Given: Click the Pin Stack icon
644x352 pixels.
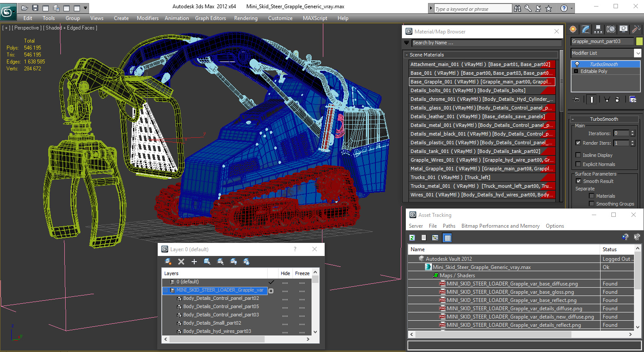Looking at the screenshot, I should [577, 100].
